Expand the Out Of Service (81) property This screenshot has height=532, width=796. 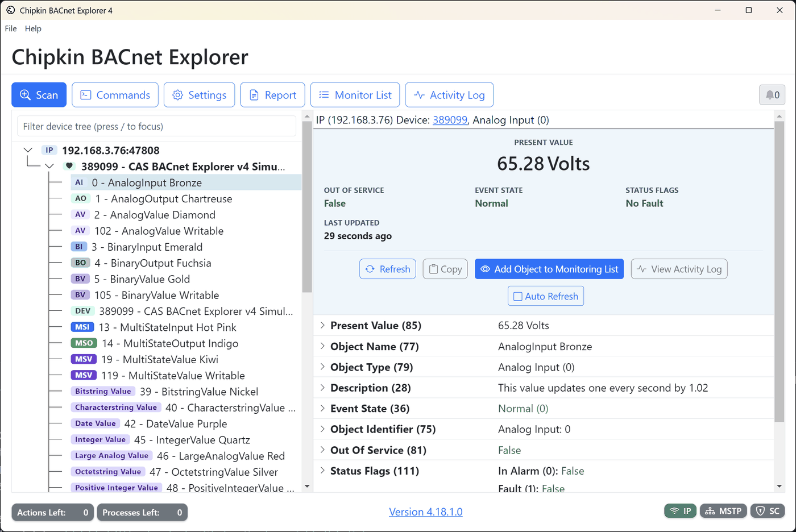coord(322,450)
